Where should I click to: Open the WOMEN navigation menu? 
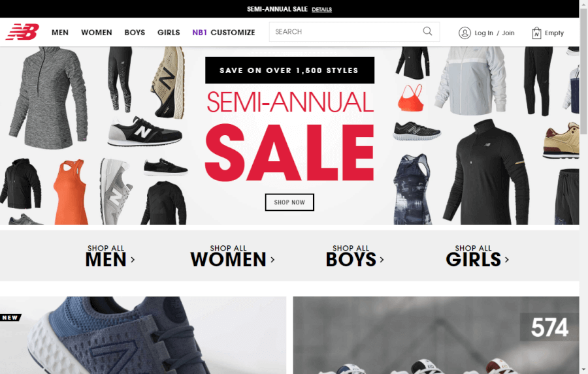click(97, 33)
